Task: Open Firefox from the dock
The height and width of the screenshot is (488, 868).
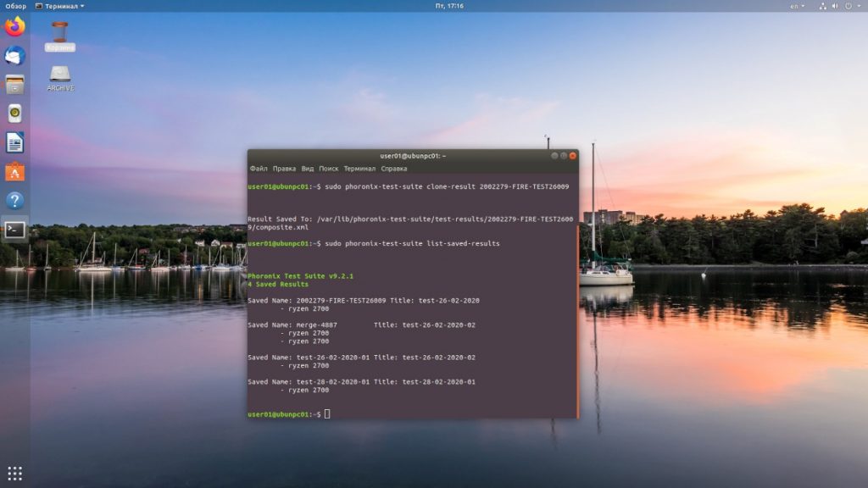Action: tap(15, 26)
